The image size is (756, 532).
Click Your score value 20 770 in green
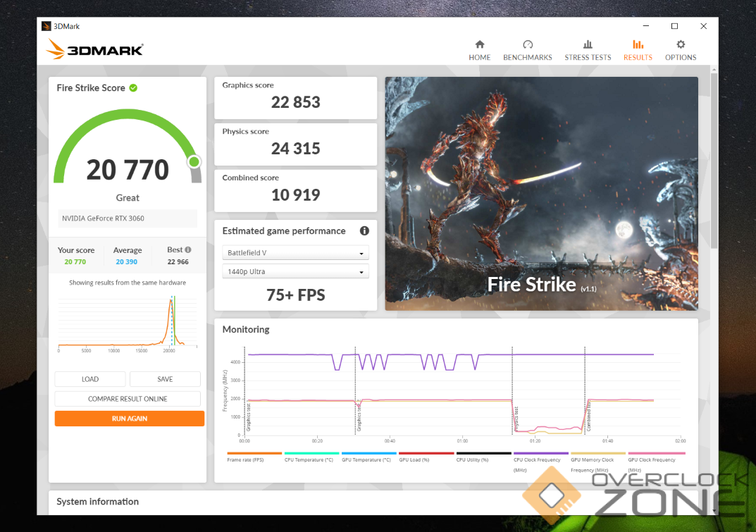pos(75,262)
